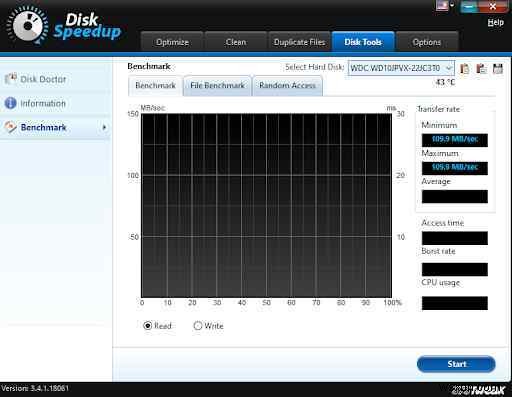Screen dimensions: 512x397
Task: Click the Disk Speedup logo icon
Action: tap(27, 25)
